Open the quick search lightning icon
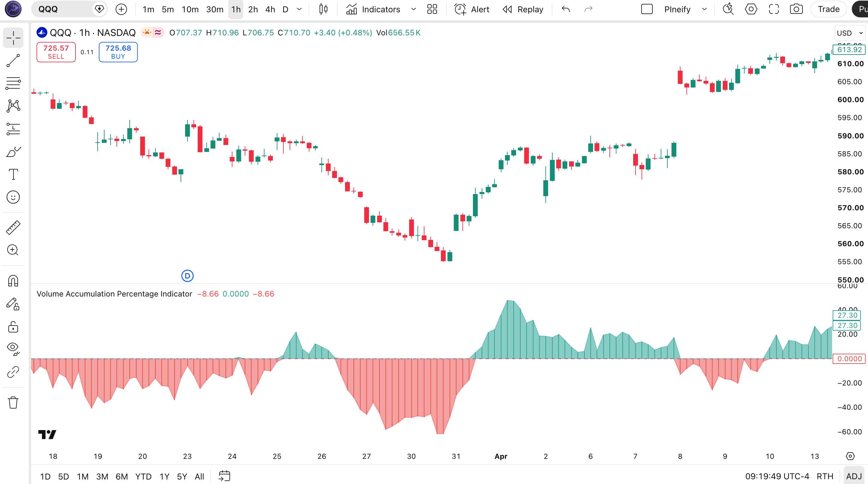 728,9
